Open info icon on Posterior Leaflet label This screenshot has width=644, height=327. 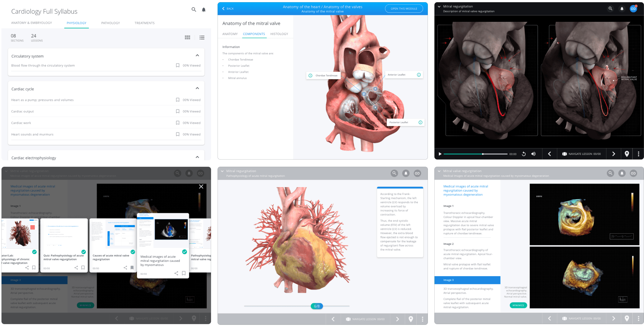coord(420,122)
